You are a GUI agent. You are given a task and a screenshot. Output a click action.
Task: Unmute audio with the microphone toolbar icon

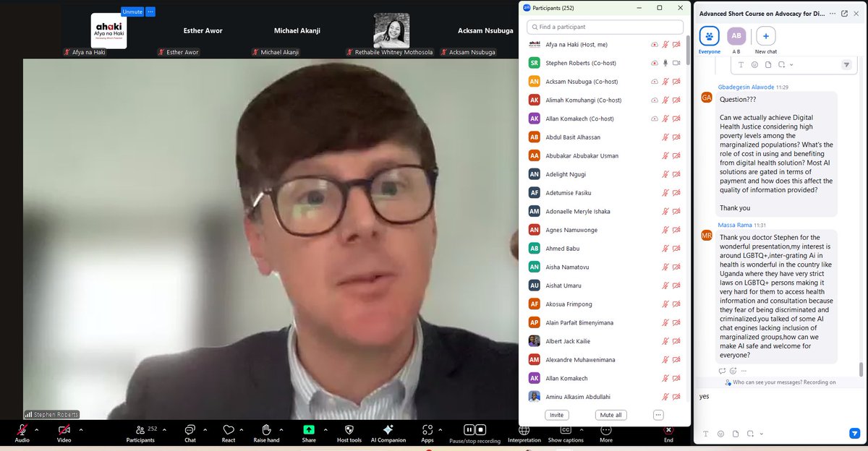click(22, 429)
